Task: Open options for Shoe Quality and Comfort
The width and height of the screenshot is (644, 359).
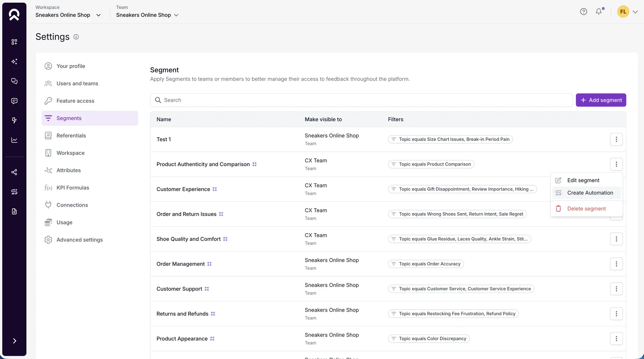Action: pyautogui.click(x=616, y=239)
